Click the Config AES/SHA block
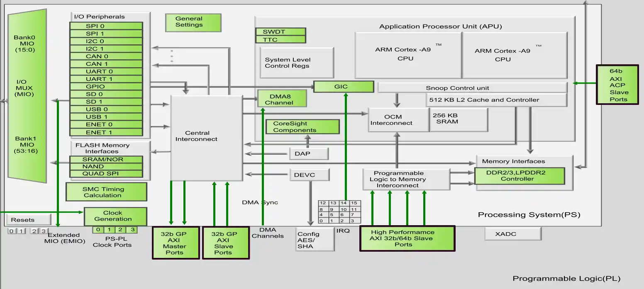The image size is (644, 289). [x=315, y=240]
